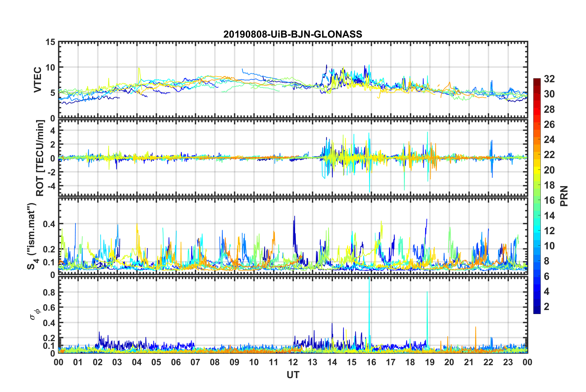Click x-axis tick label 18

(410, 362)
